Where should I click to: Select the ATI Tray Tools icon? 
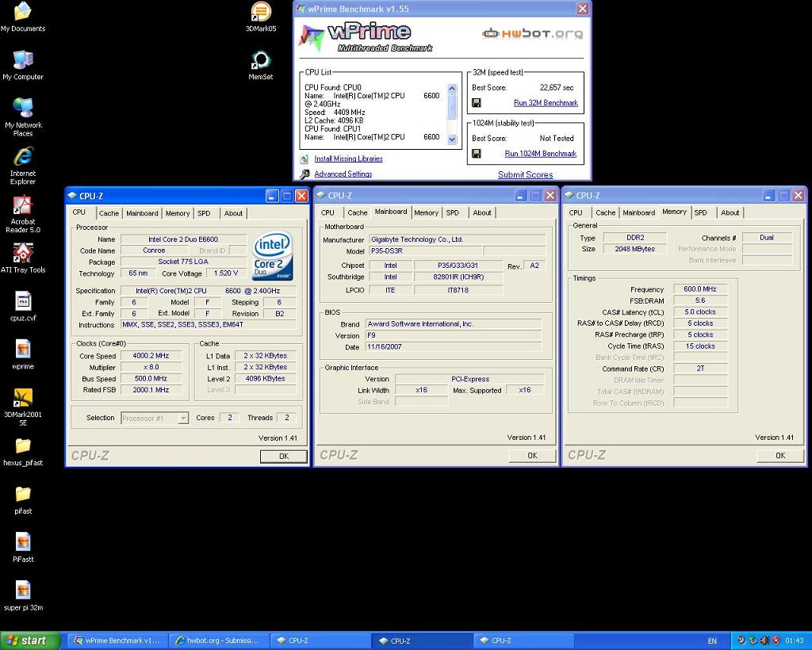[23, 258]
